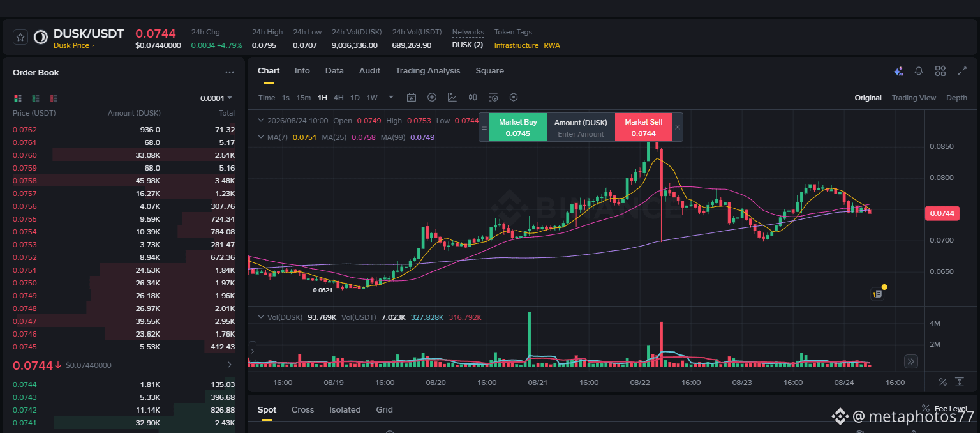Expand the last price 0.0744 arrow
Image resolution: width=980 pixels, height=433 pixels.
[x=230, y=365]
